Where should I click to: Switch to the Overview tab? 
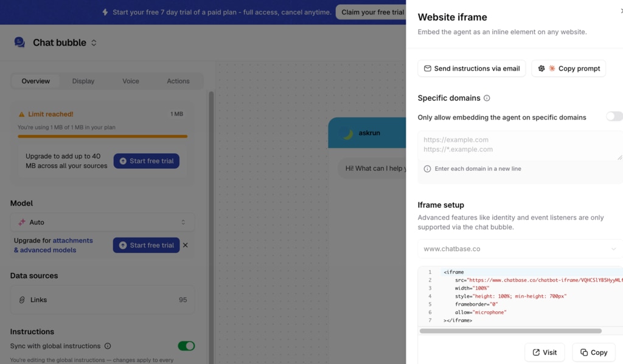pos(36,81)
